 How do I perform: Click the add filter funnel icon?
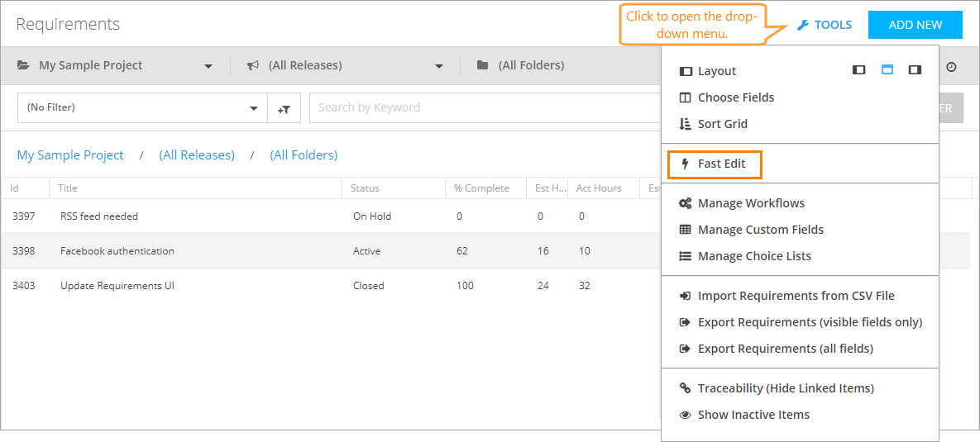click(284, 108)
